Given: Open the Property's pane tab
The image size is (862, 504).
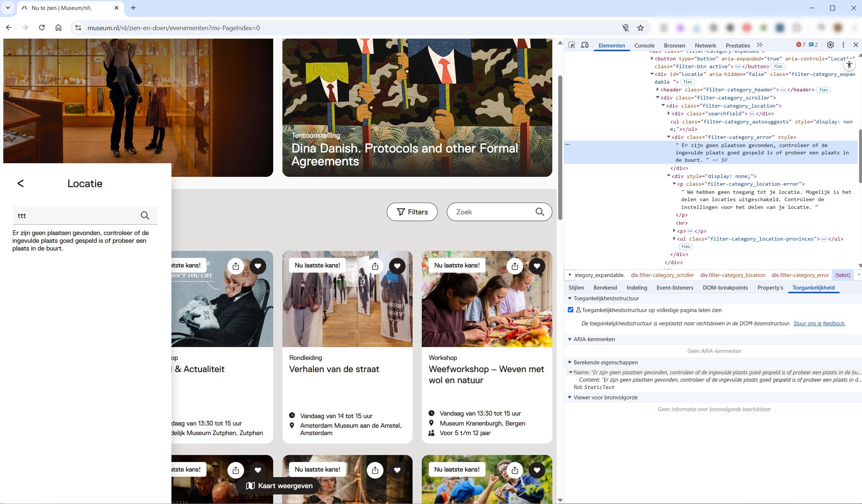Looking at the screenshot, I should [770, 288].
